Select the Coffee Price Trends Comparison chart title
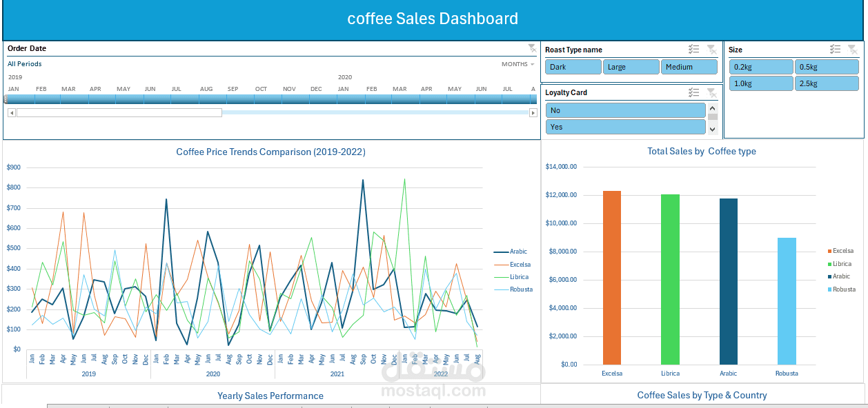Viewport: 868px width, 408px height. [x=271, y=152]
